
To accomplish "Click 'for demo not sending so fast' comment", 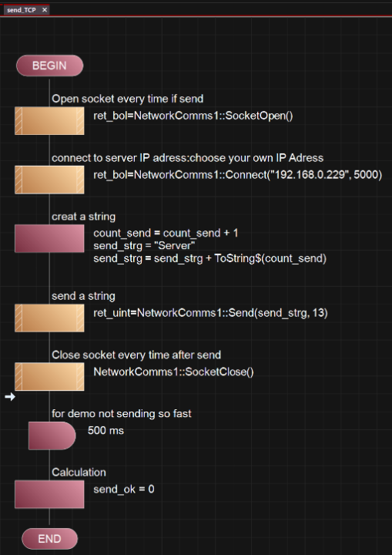I will (x=122, y=414).
